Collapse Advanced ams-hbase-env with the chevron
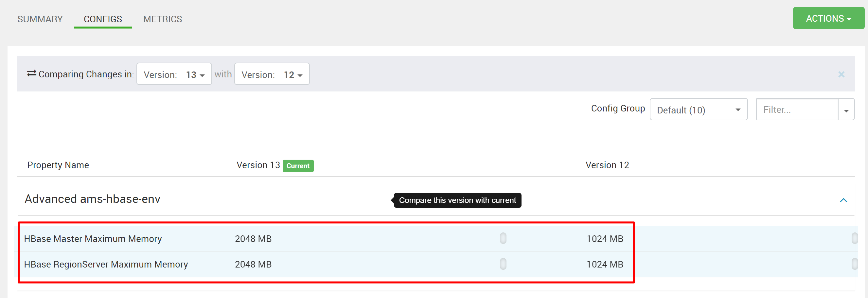Screen dimensions: 868x298 [843, 200]
